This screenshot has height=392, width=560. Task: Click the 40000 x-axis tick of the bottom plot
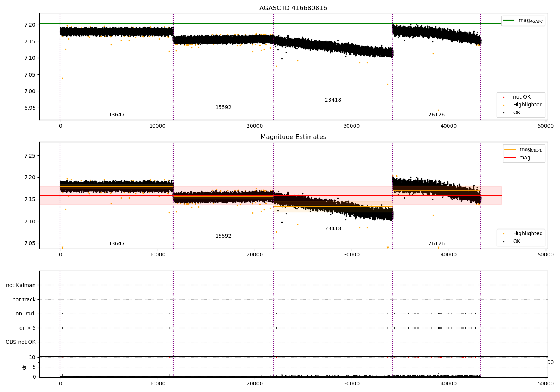point(448,384)
